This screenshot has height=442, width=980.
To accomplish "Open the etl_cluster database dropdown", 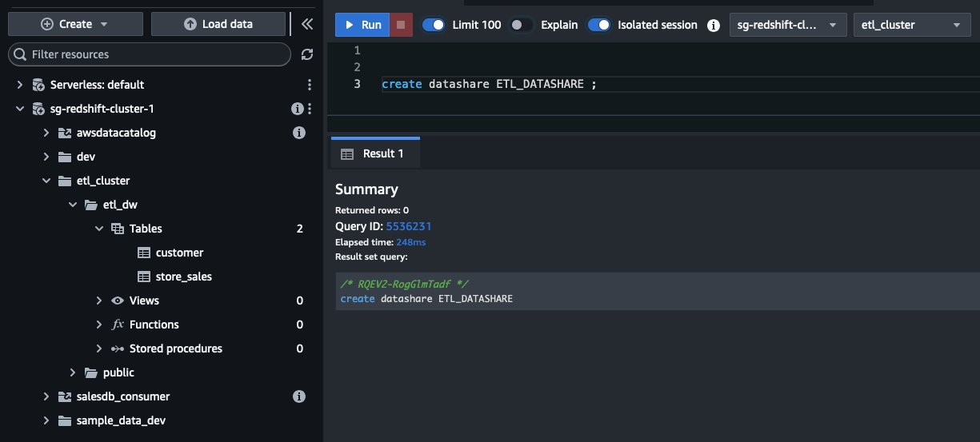I will click(912, 25).
